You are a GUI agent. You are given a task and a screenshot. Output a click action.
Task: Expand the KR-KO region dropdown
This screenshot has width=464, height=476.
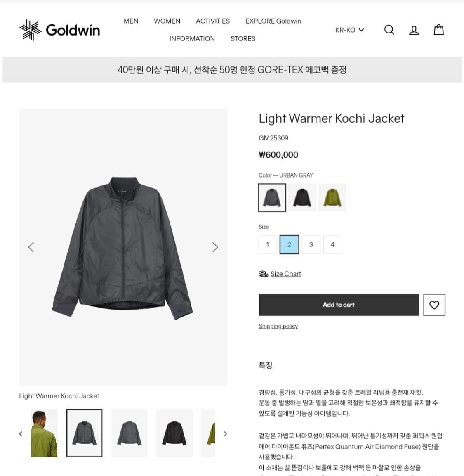[349, 30]
